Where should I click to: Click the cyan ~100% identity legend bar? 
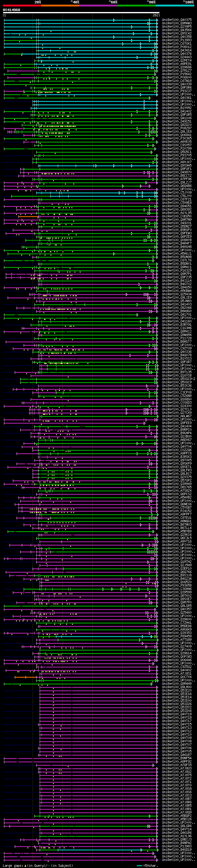[x=175, y=6]
